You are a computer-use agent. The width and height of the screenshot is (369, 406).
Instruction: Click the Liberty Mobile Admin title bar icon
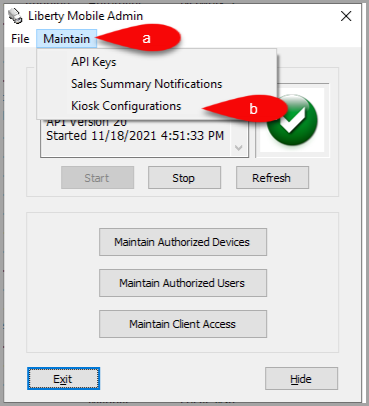coord(15,16)
